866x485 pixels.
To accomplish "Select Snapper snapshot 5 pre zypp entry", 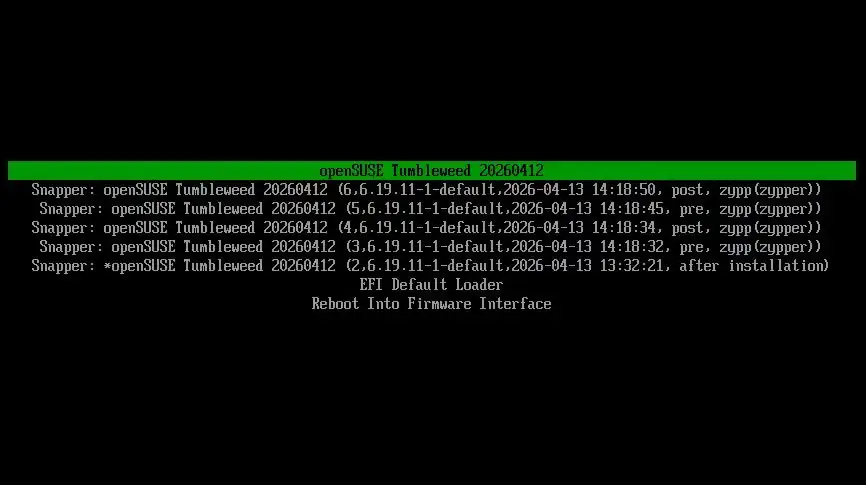I will tap(430, 209).
